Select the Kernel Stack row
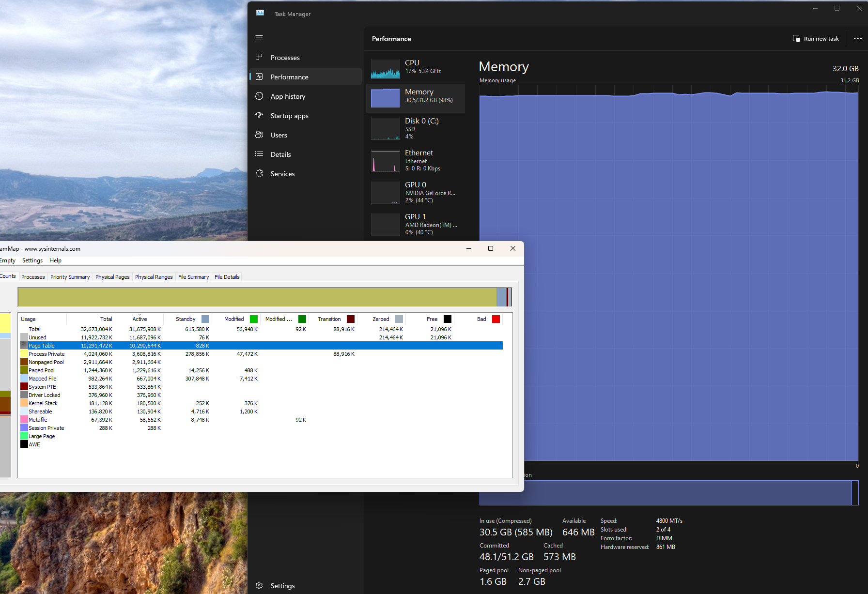The image size is (868, 594). (262, 403)
